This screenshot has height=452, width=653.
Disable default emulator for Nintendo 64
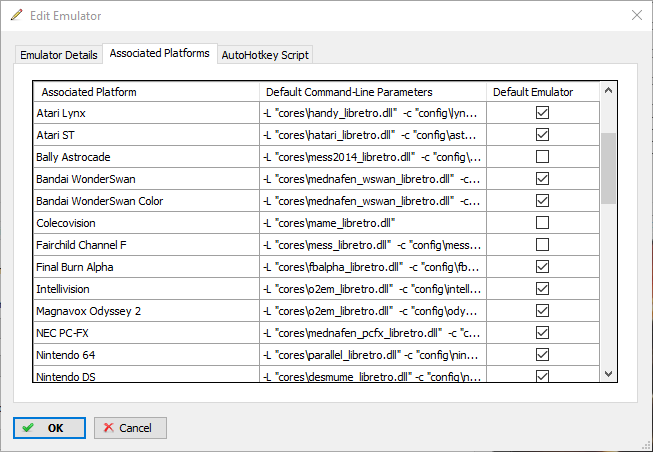(x=542, y=355)
